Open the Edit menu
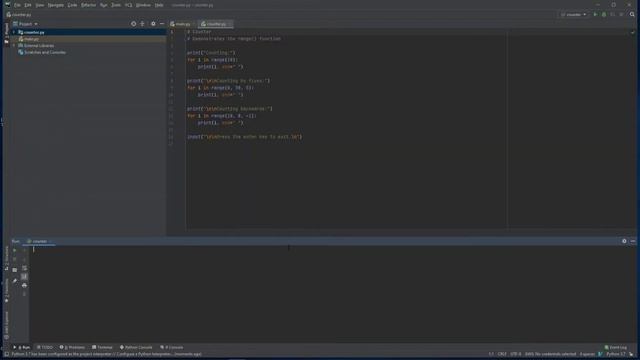This screenshot has width=640, height=360. pos(28,5)
